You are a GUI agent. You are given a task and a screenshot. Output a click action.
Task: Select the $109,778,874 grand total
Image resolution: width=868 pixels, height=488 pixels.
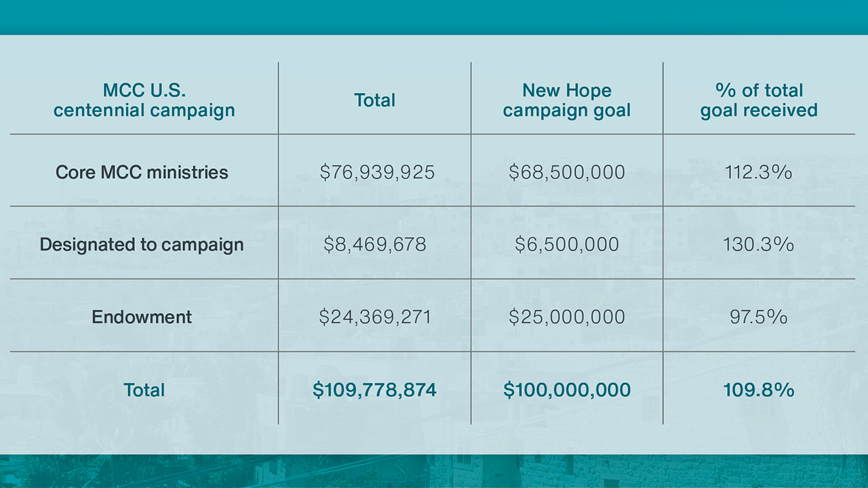point(374,390)
